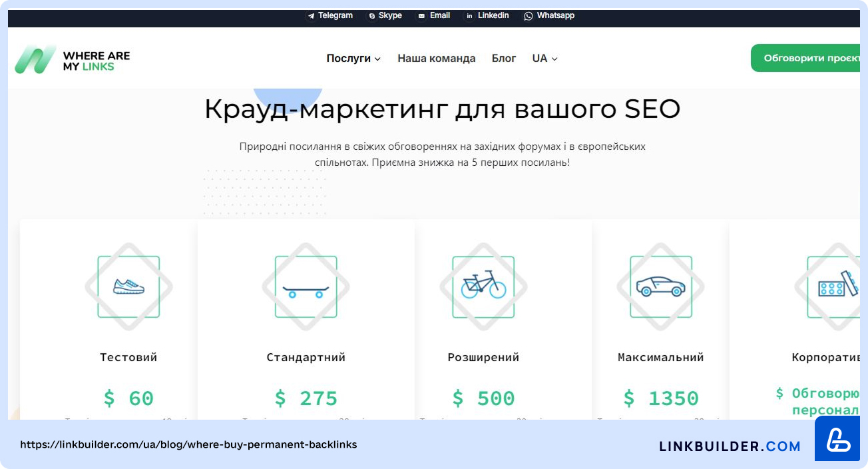The height and width of the screenshot is (469, 868).
Task: Click the $ 500 price
Action: pos(483,398)
